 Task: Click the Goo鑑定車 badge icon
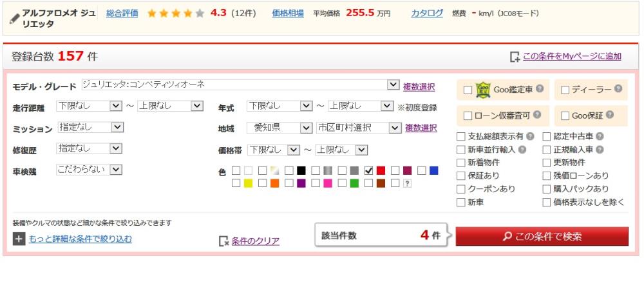coord(483,90)
